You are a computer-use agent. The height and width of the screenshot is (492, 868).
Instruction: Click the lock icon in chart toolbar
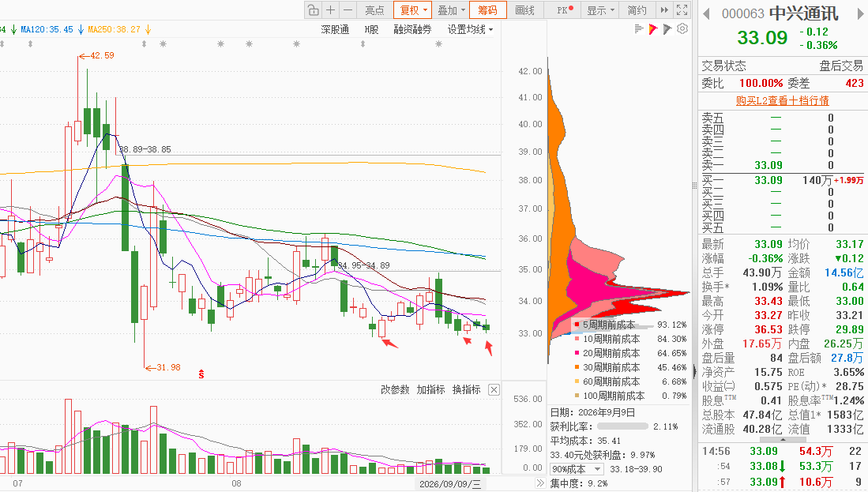click(x=313, y=10)
